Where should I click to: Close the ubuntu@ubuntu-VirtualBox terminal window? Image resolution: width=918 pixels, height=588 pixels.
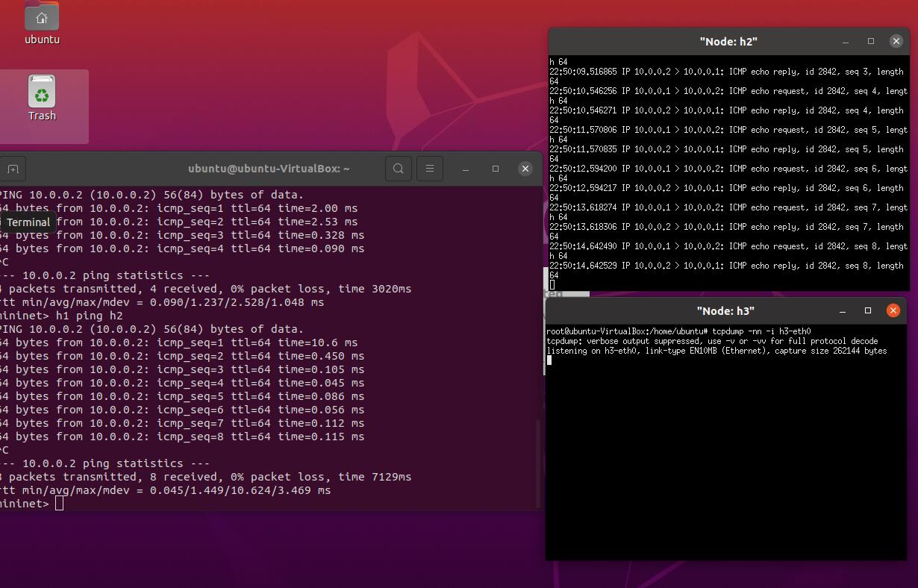[525, 169]
